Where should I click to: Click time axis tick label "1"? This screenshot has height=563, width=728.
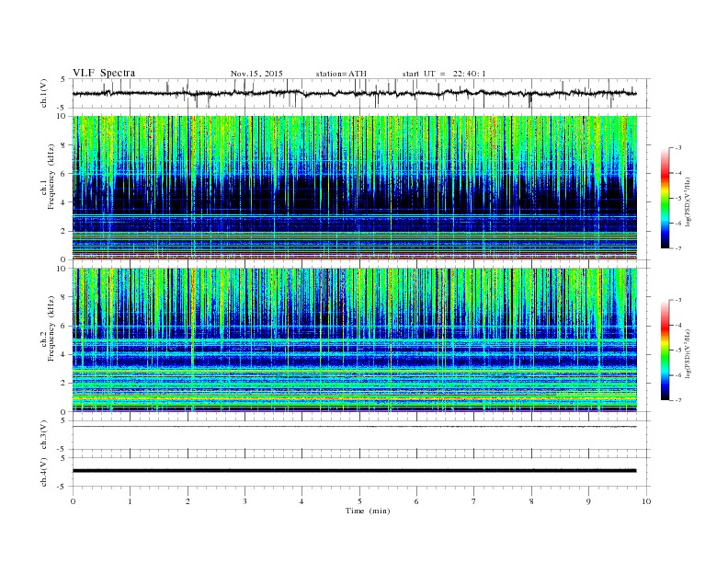(130, 501)
